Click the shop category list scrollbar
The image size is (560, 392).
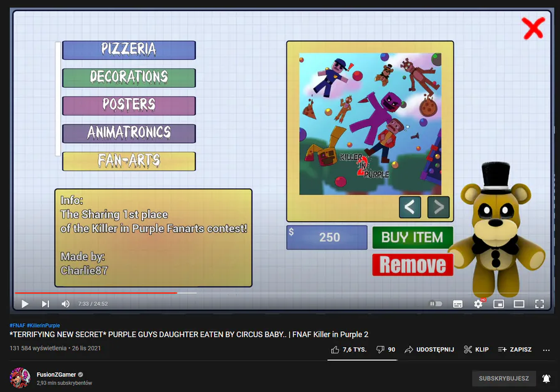tap(58, 99)
